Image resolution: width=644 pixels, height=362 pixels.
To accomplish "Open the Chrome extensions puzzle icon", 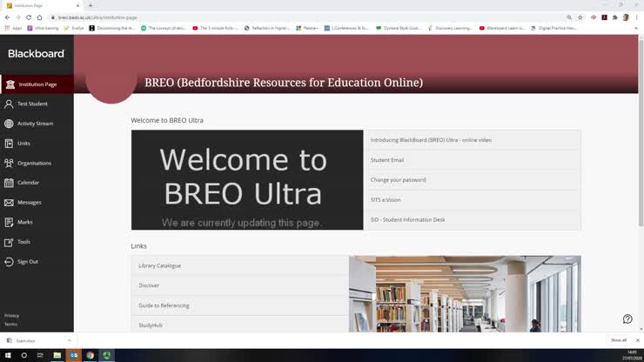I will 614,17.
